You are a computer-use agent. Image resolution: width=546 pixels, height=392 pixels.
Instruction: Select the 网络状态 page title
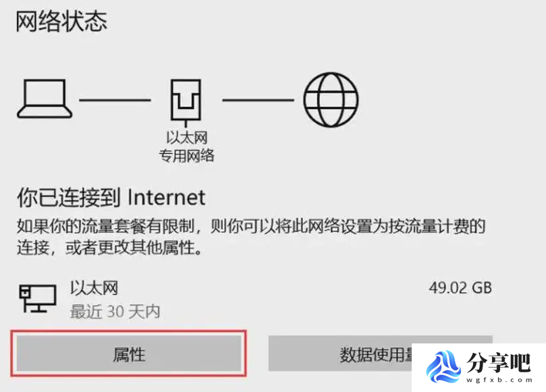(61, 21)
